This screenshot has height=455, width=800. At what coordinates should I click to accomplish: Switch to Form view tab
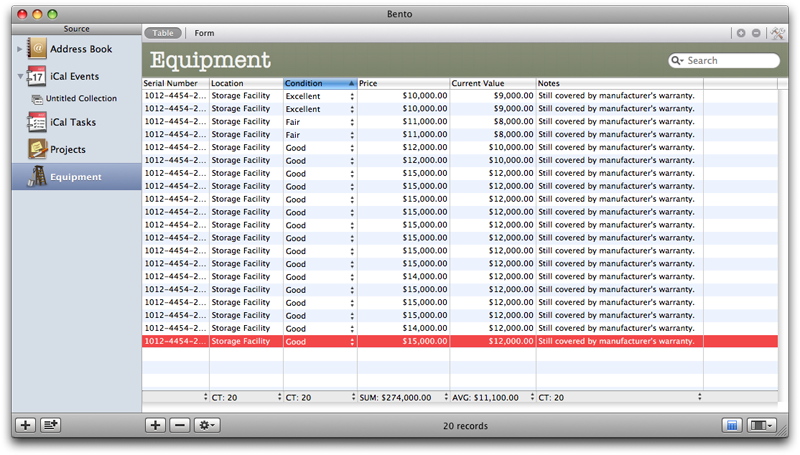pyautogui.click(x=204, y=33)
